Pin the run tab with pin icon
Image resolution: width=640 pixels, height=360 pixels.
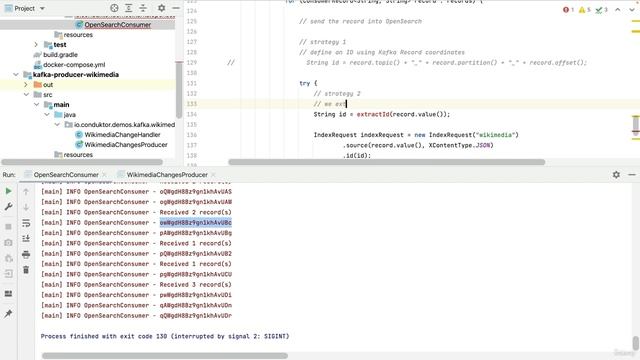tap(8, 313)
